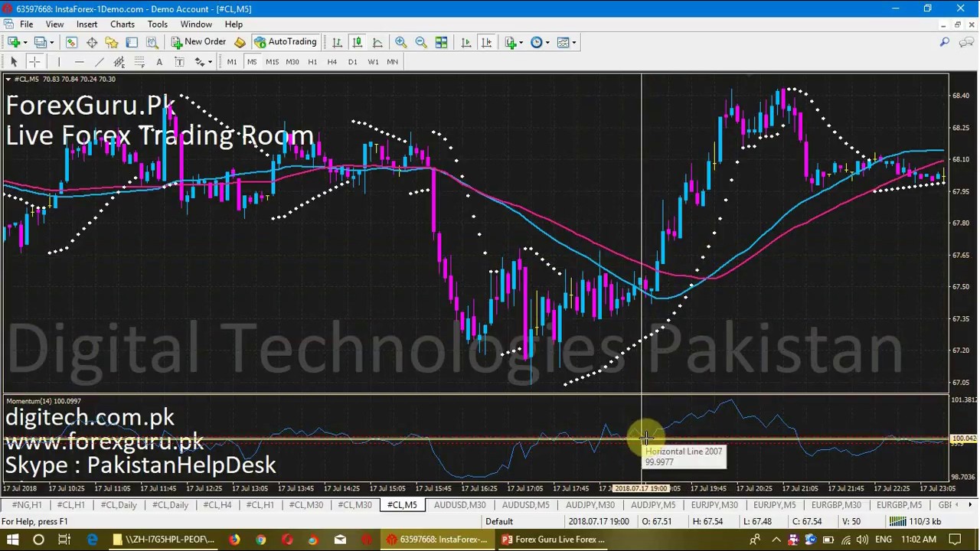
Task: Tile chart windows icon
Action: click(441, 42)
